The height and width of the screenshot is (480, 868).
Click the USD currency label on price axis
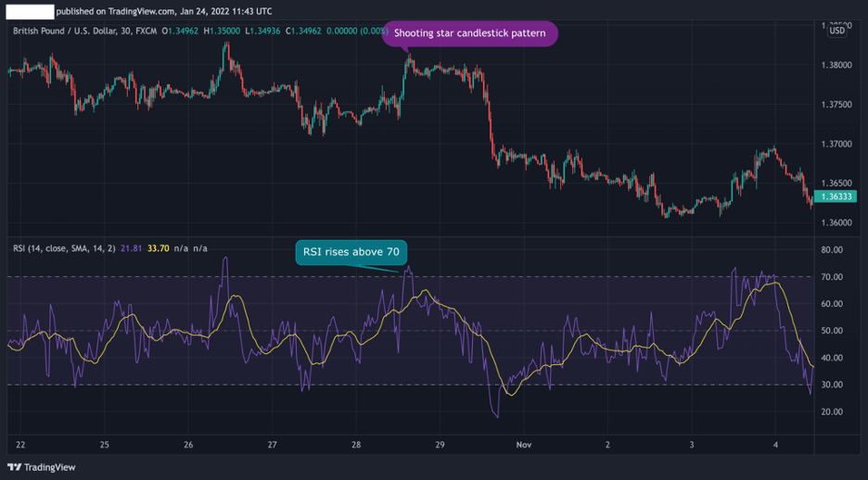[837, 31]
